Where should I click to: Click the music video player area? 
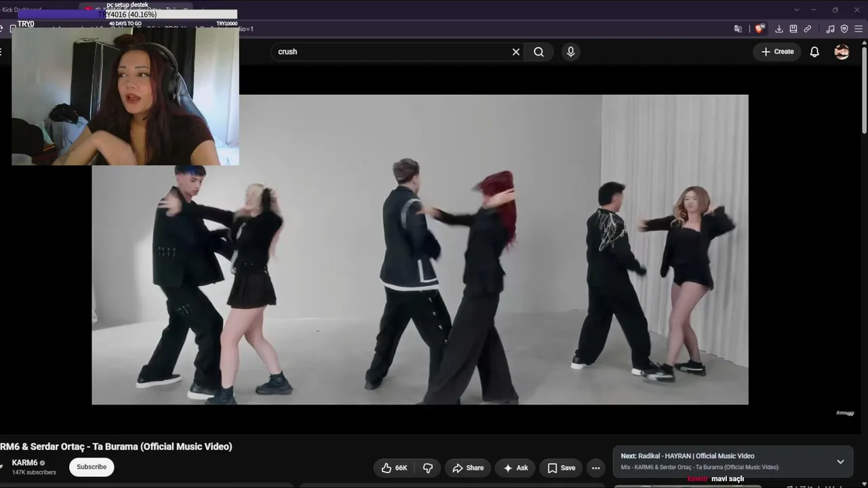pyautogui.click(x=420, y=249)
